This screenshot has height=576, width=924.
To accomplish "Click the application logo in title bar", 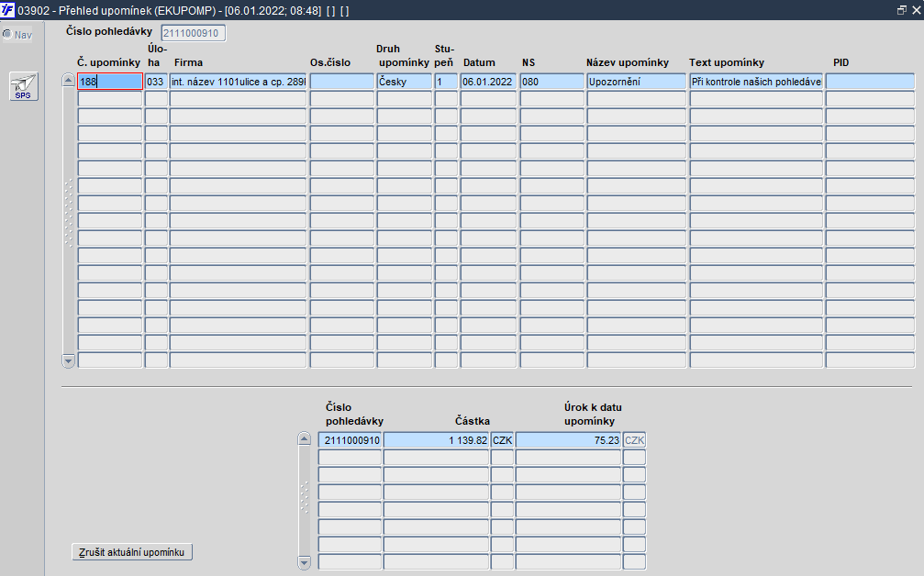I will point(7,10).
